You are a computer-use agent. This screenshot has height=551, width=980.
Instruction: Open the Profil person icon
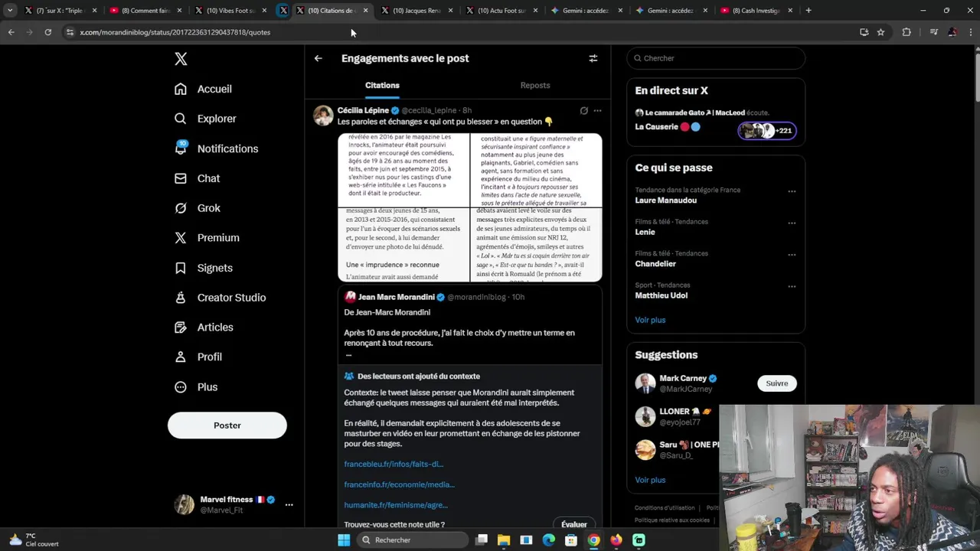point(181,357)
